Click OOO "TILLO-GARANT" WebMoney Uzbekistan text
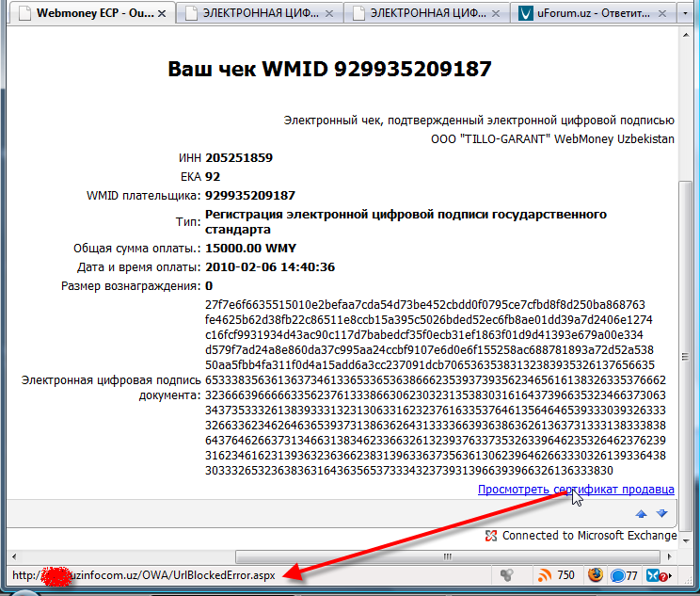Viewport: 700px width, 596px height. [x=552, y=139]
